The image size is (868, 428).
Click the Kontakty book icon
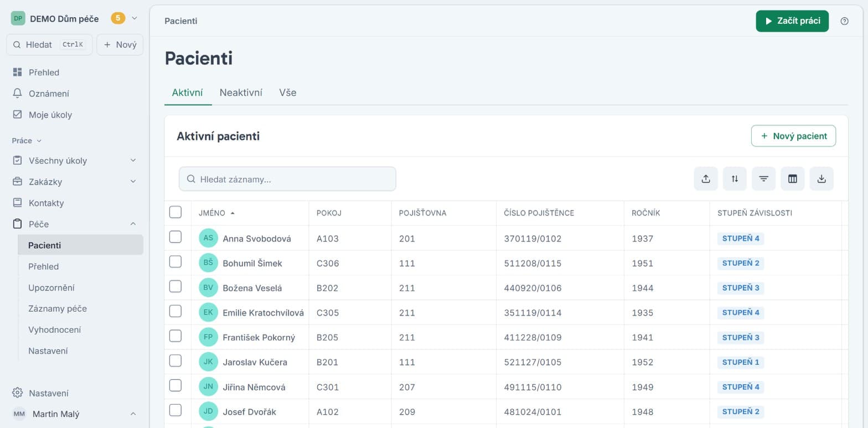pyautogui.click(x=18, y=203)
